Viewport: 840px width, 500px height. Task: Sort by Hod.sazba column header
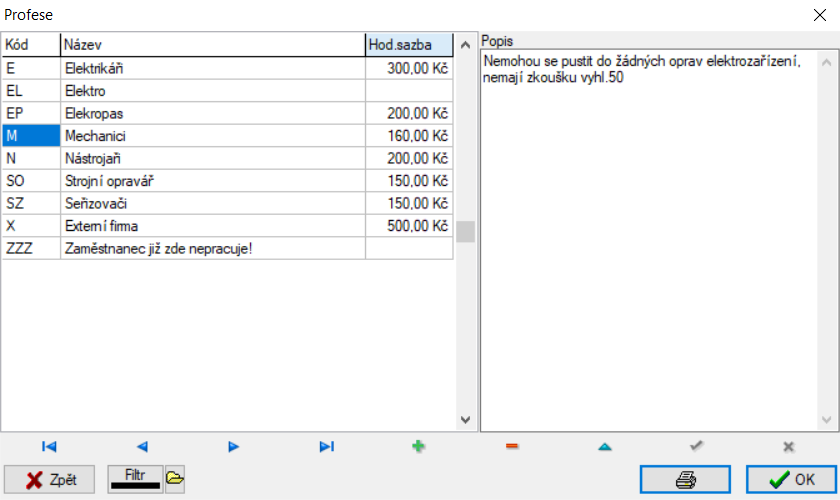409,44
